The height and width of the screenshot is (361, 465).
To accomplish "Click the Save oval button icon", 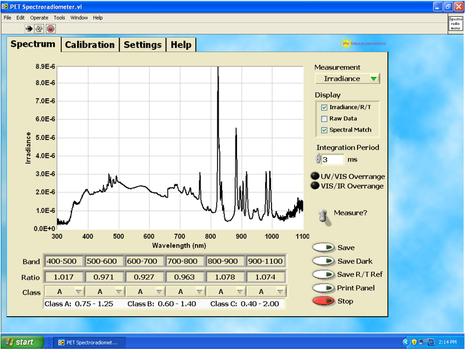I will tap(323, 247).
